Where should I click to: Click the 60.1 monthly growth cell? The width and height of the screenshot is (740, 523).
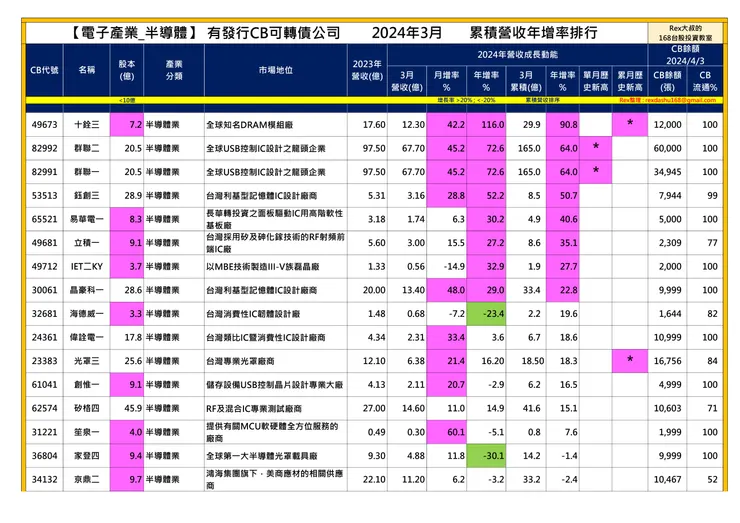coord(446,432)
